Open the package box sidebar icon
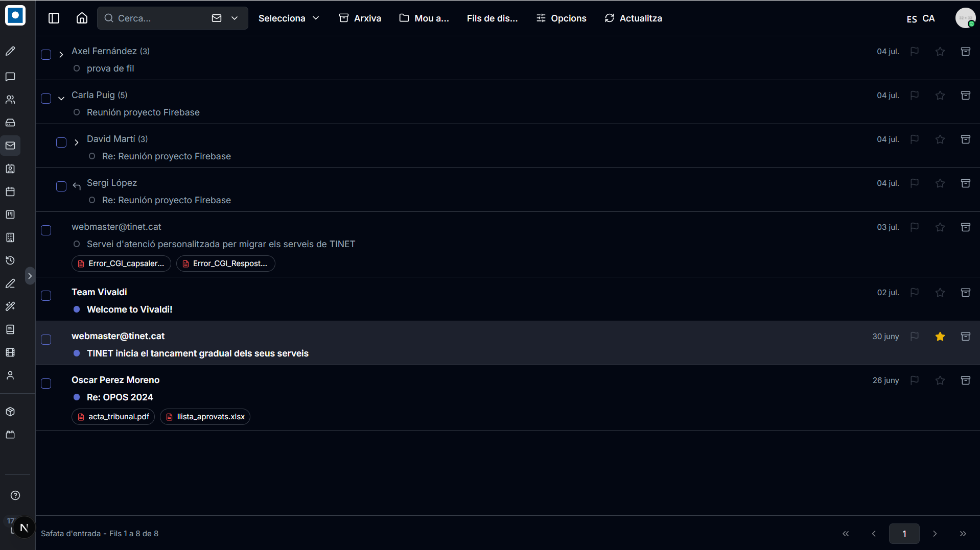 coord(10,412)
